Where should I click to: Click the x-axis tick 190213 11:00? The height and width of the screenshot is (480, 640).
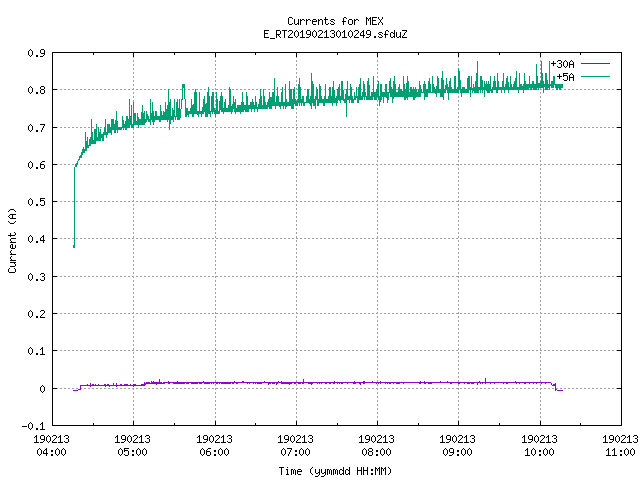[620, 445]
